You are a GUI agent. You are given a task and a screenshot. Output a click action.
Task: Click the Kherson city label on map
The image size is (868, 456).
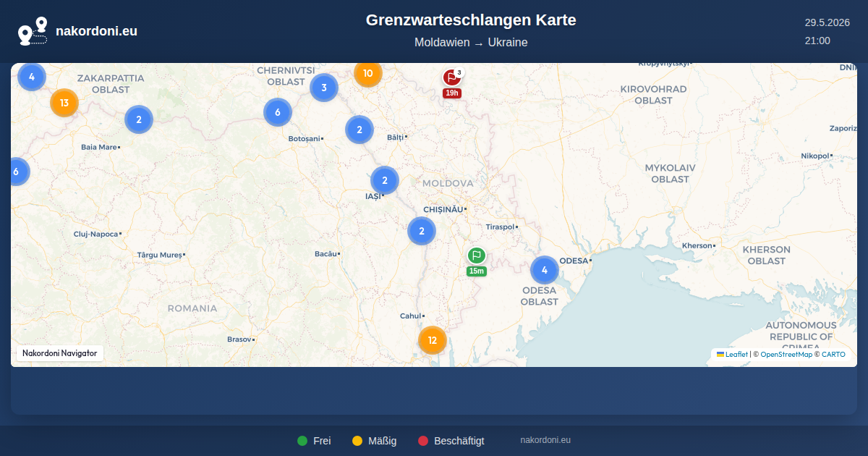[697, 245]
